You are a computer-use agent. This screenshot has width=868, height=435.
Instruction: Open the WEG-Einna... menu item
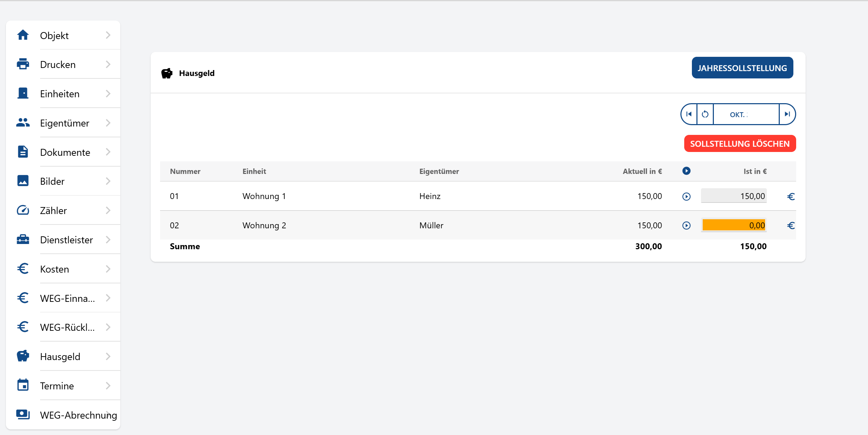pyautogui.click(x=63, y=298)
